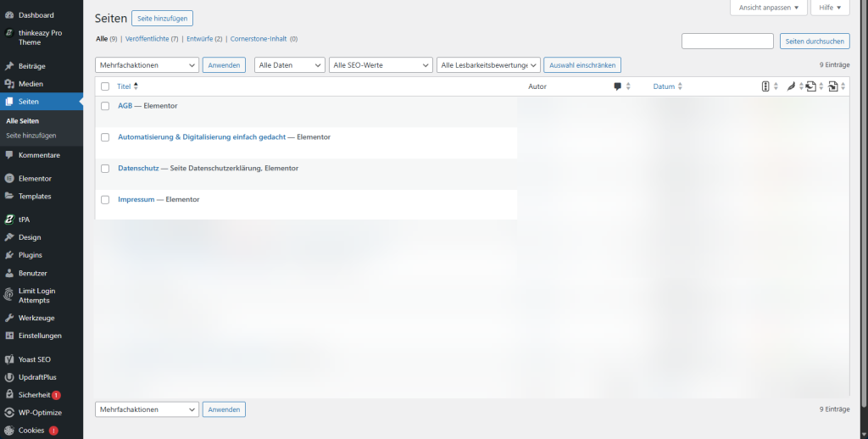The width and height of the screenshot is (868, 439).
Task: Click the UpdraftPlus sidebar icon
Action: 9,377
